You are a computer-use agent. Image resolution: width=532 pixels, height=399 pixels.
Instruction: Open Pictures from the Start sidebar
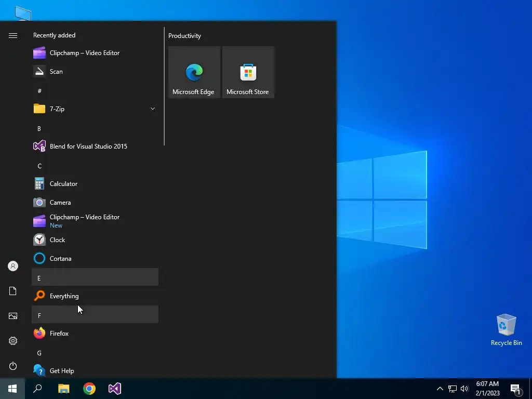13,316
